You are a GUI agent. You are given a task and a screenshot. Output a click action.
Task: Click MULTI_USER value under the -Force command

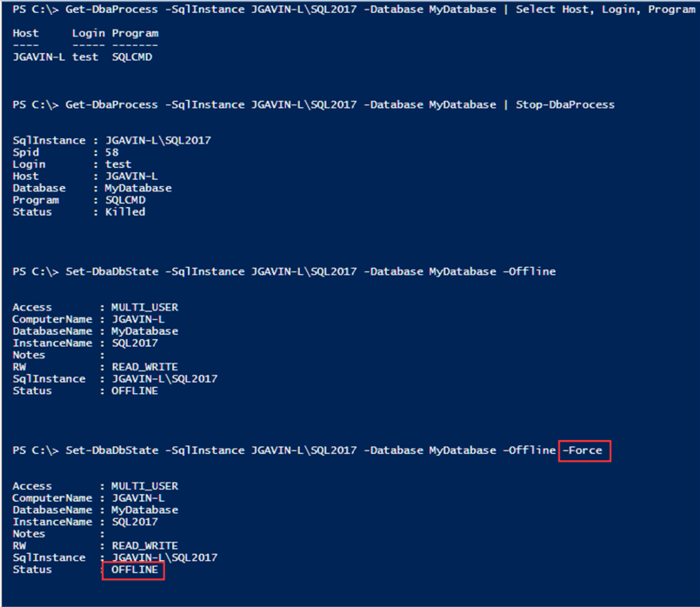144,486
